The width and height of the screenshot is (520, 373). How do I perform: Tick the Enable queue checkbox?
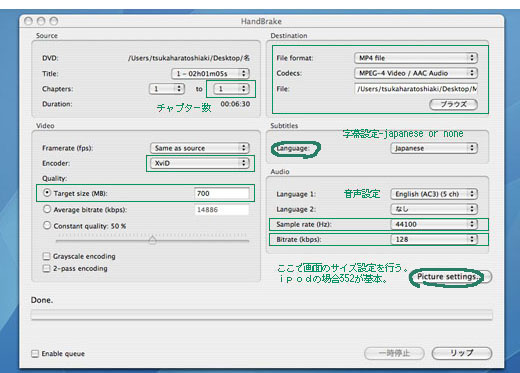tap(35, 354)
